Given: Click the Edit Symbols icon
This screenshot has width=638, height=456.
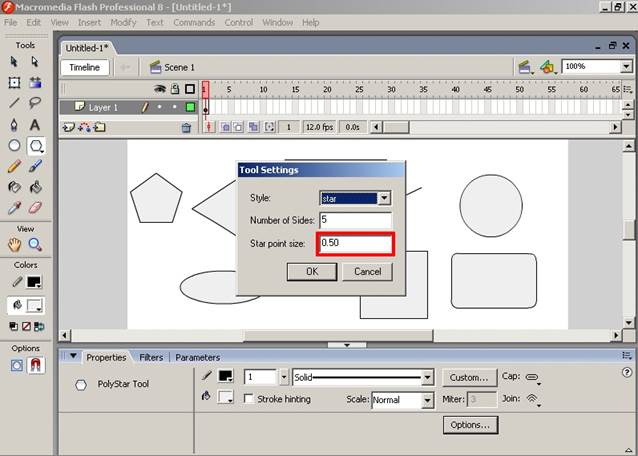Looking at the screenshot, I should [548, 67].
